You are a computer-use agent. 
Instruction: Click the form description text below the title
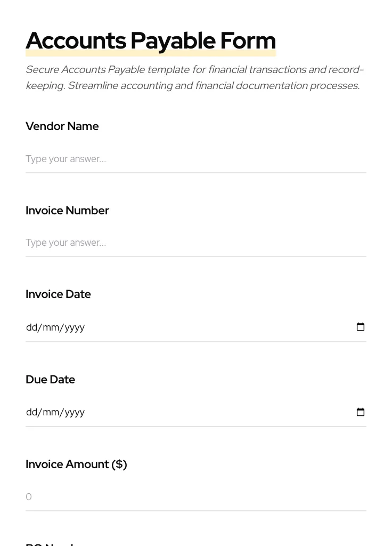tap(194, 77)
